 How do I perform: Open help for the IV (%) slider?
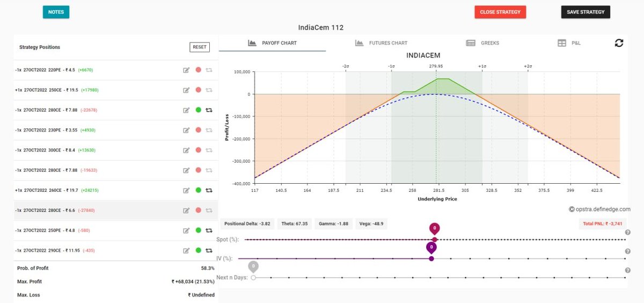[x=627, y=251]
